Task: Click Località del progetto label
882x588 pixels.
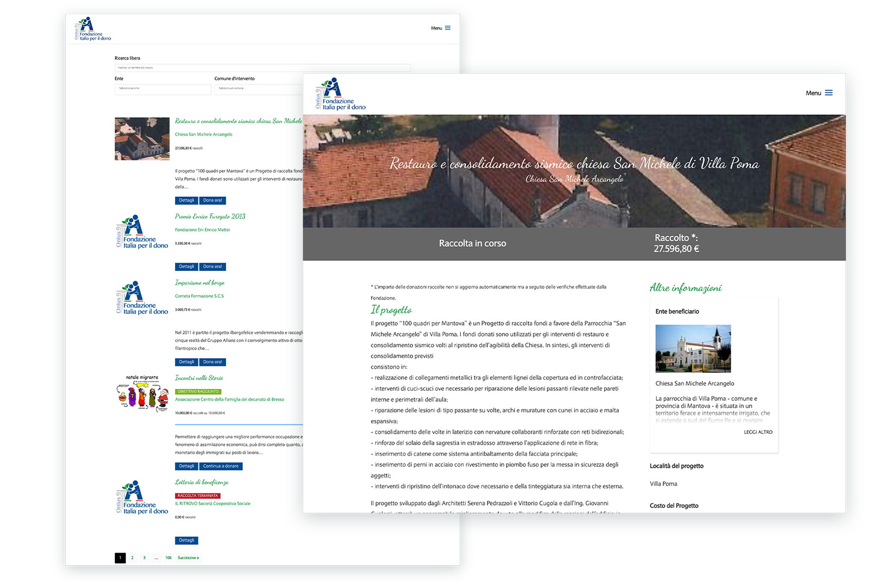Action: coord(676,466)
